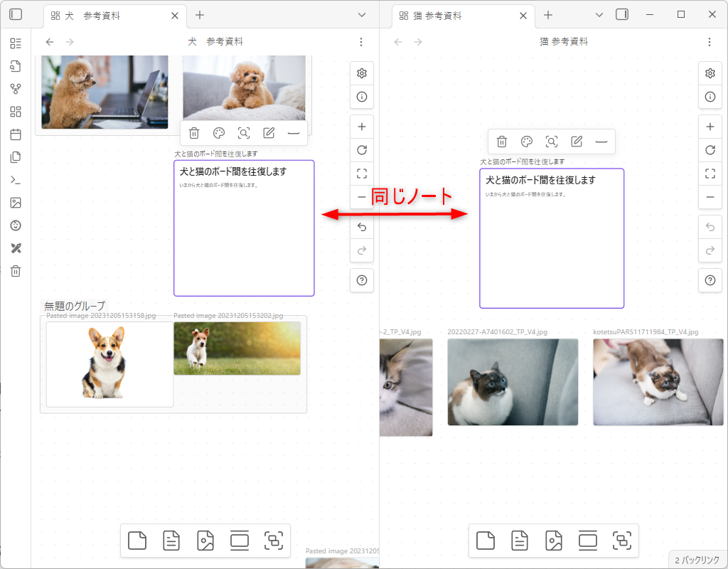Toggle the right sidebar panel
728x569 pixels.
point(622,15)
